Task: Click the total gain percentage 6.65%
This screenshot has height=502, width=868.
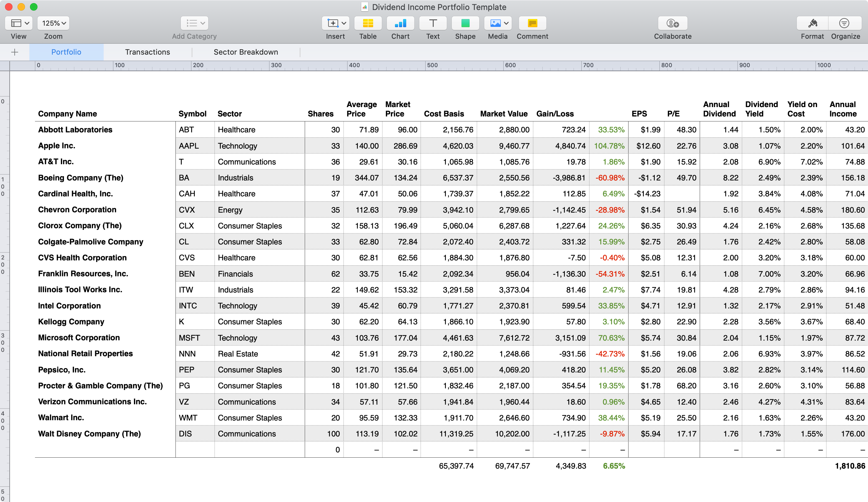Action: click(x=614, y=466)
